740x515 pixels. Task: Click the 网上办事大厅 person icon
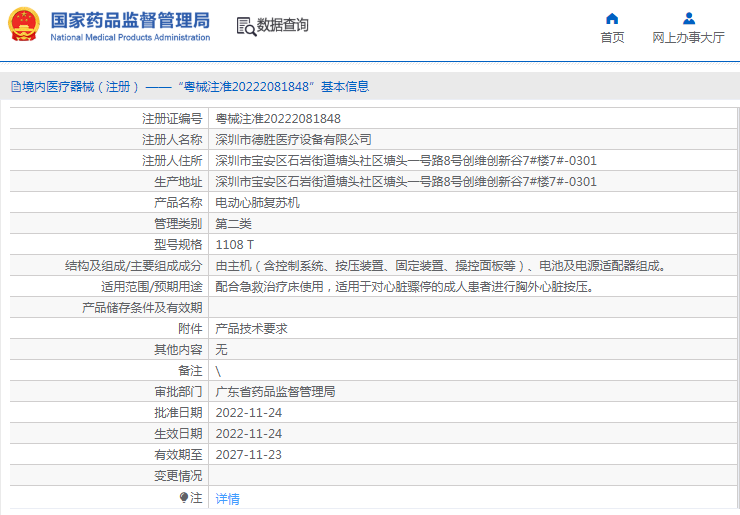point(688,18)
